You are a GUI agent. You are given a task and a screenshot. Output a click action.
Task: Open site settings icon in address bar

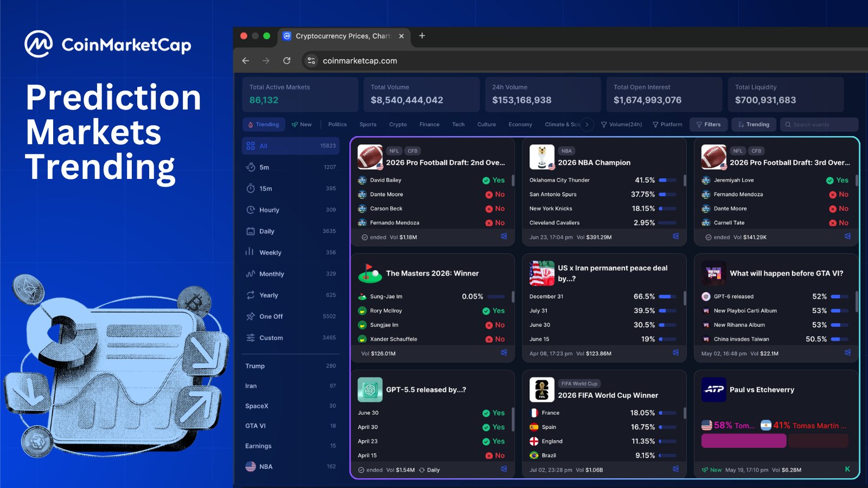tap(311, 61)
